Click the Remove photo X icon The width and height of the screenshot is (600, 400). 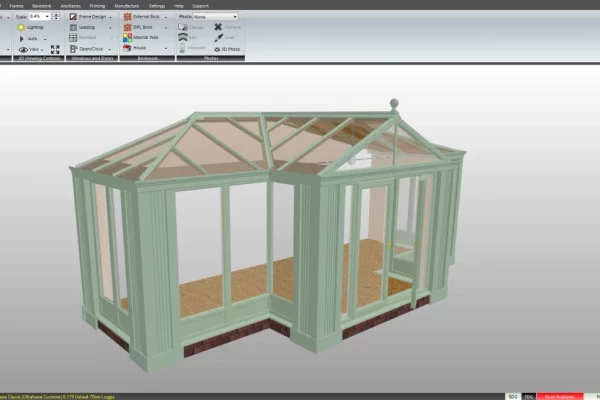point(218,27)
